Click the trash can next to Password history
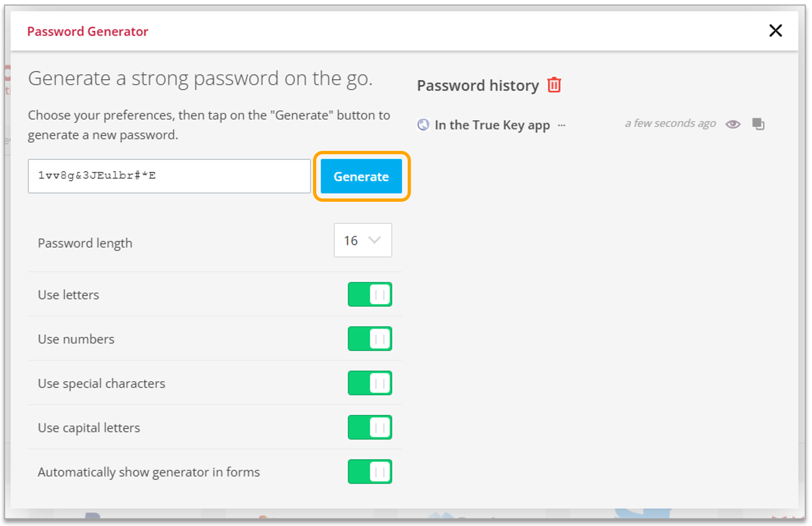This screenshot has height=526, width=812. point(554,85)
